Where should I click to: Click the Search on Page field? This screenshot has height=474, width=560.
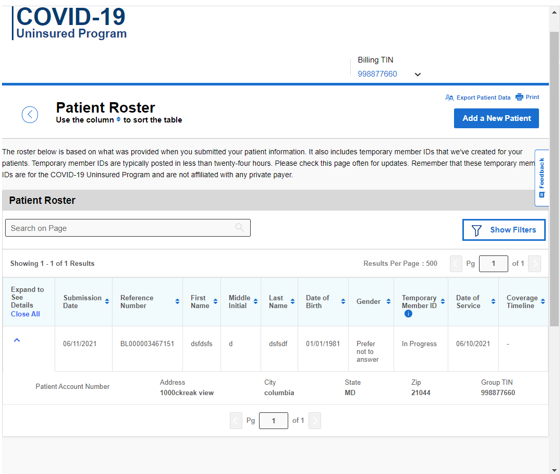click(x=128, y=228)
